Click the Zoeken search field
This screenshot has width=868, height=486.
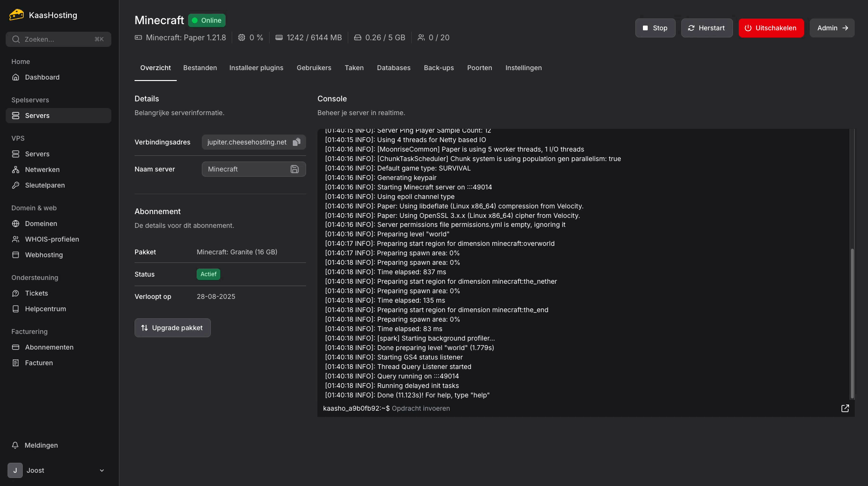(x=58, y=39)
